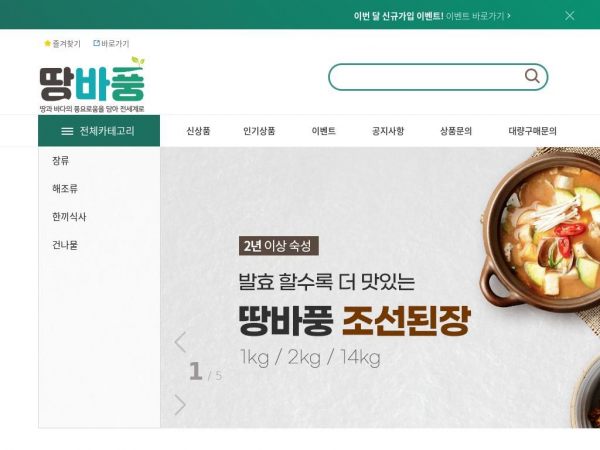Open 대량구매문의 menu item

(532, 131)
